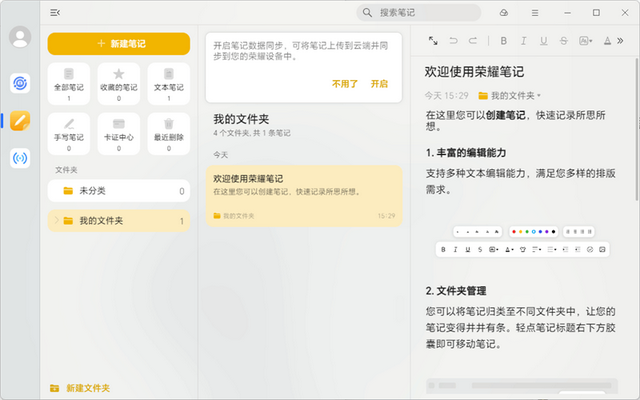Collapse the sidebar with the top-left toggle icon
Image resolution: width=640 pixels, height=400 pixels.
54,12
